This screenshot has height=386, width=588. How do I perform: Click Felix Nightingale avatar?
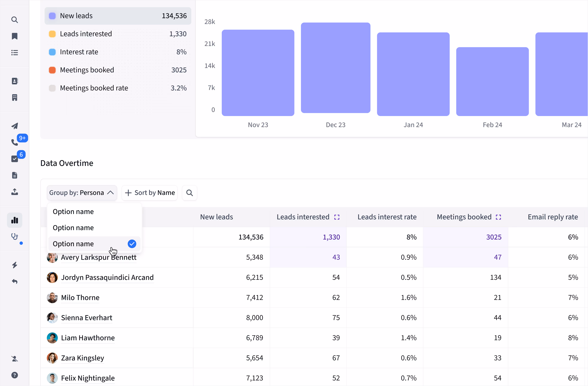pos(52,378)
